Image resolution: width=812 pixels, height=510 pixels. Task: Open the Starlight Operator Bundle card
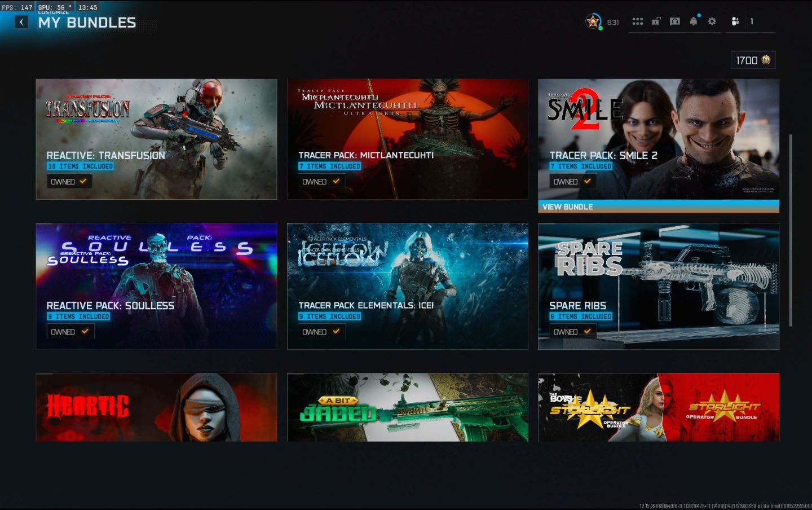click(659, 407)
